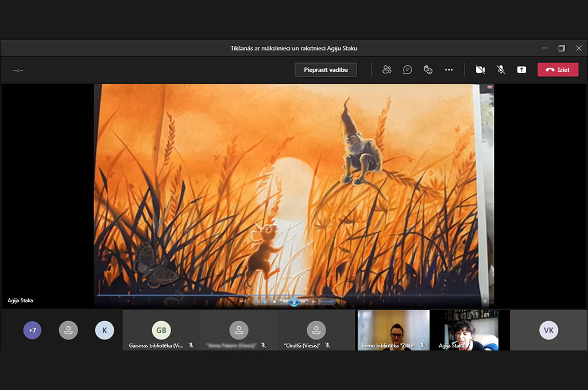Open the share content tray

tap(521, 69)
